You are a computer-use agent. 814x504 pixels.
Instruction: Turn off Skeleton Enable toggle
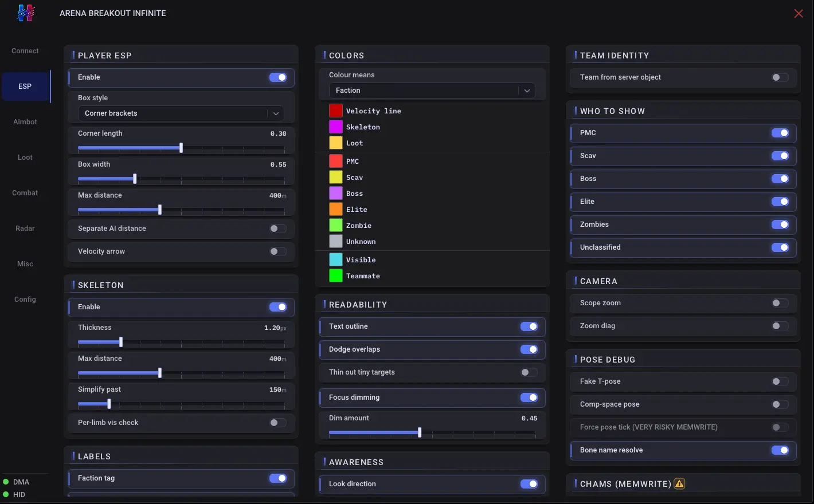pyautogui.click(x=278, y=307)
